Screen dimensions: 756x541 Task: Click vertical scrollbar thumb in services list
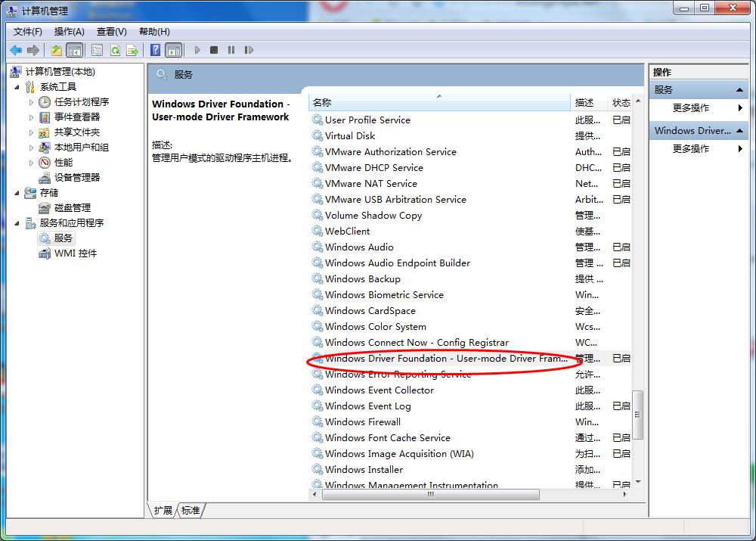637,415
